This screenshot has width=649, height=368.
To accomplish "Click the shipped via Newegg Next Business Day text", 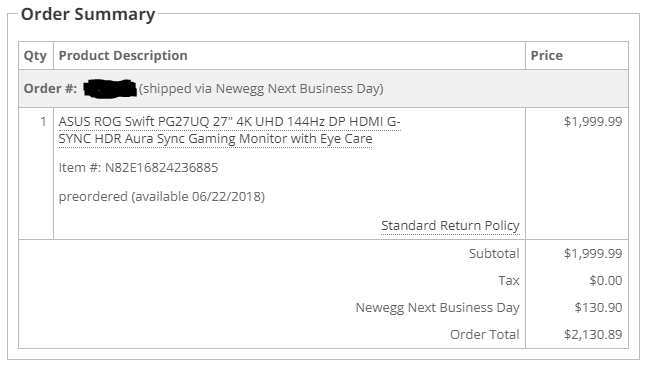I will pos(261,89).
